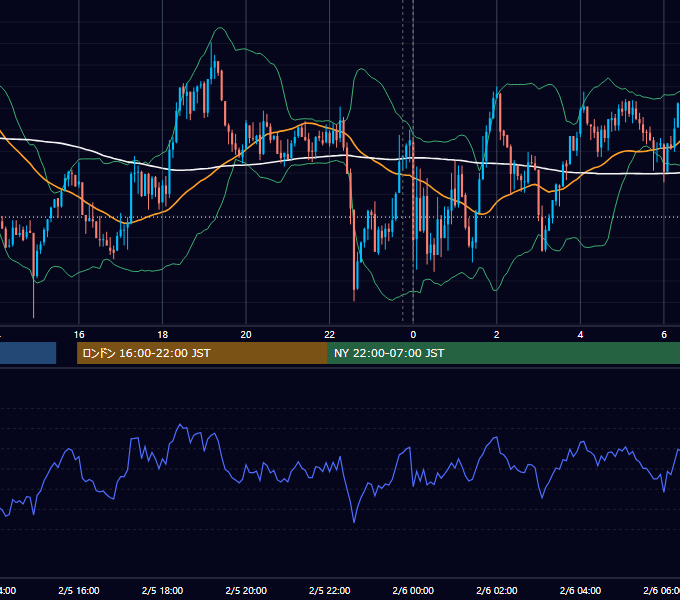
Task: Click the 16 hour label on chart axis
Action: click(x=79, y=335)
